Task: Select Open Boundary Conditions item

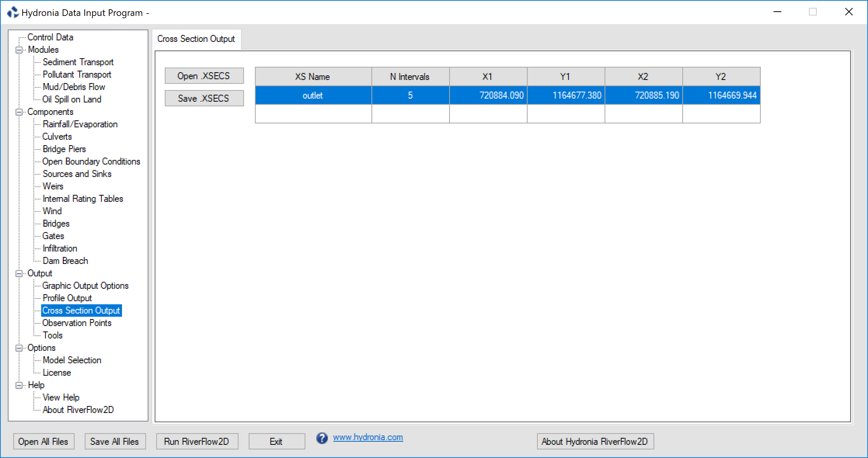Action: 91,161
